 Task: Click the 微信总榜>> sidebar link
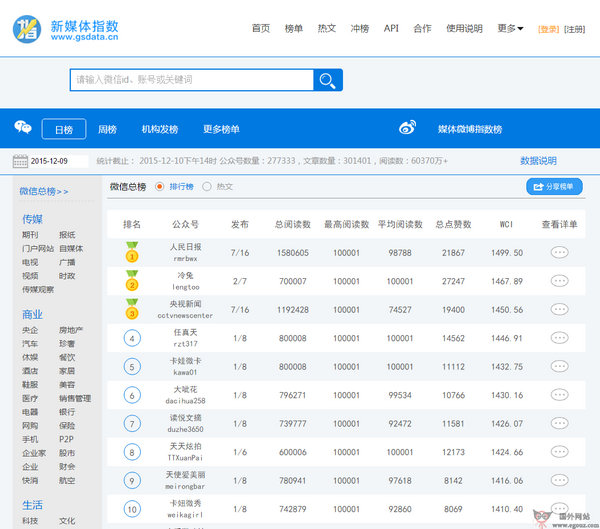[x=44, y=191]
